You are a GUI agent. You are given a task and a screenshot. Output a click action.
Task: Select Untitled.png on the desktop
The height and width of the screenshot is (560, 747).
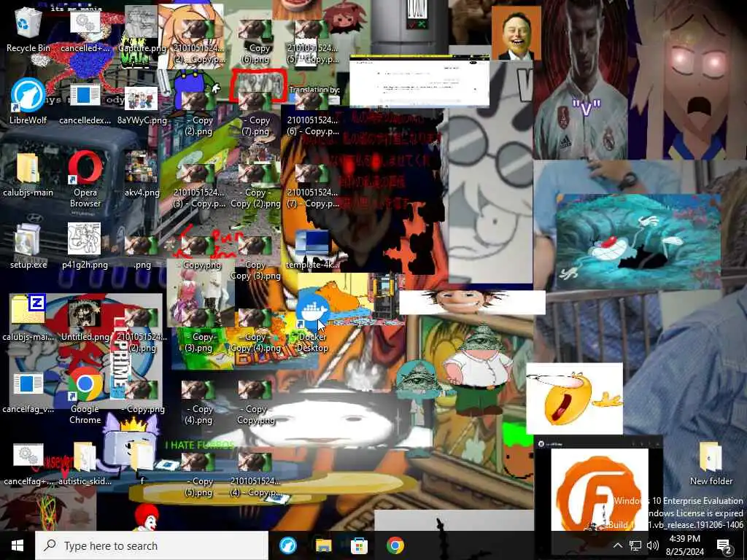click(85, 319)
